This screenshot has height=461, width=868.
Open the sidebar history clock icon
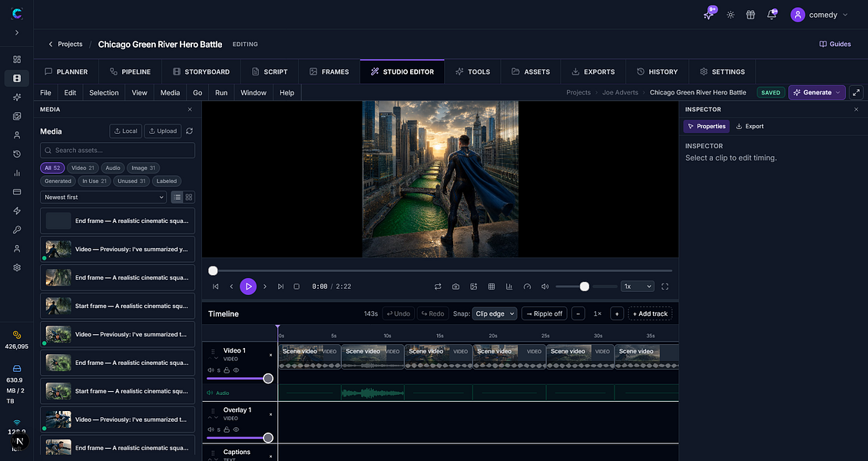17,154
